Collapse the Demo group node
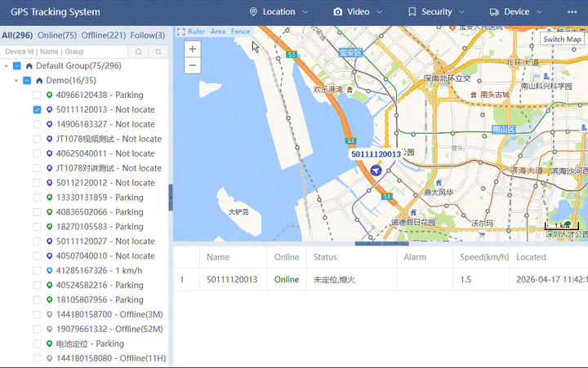This screenshot has width=588, height=368. [16, 81]
